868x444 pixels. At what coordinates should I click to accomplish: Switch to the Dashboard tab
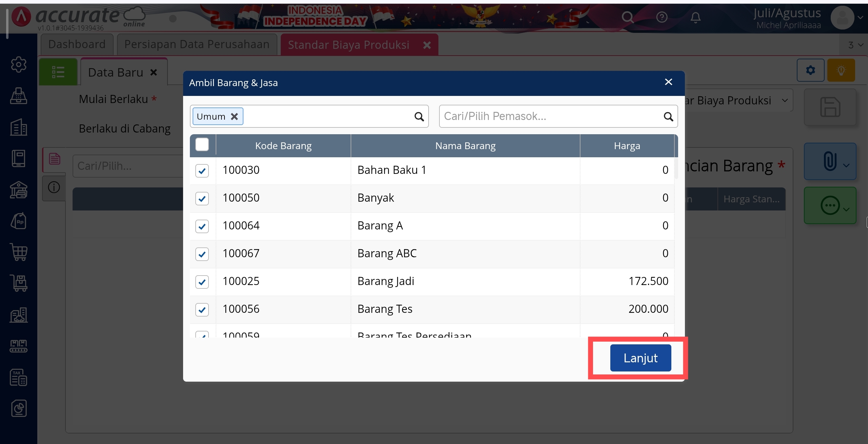77,44
